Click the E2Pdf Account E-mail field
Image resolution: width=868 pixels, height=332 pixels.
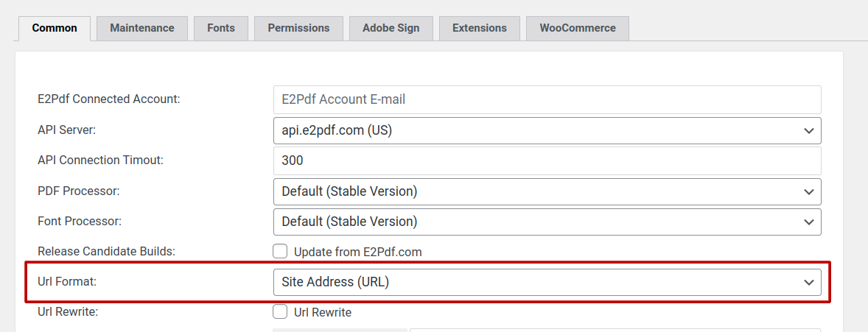tap(547, 99)
